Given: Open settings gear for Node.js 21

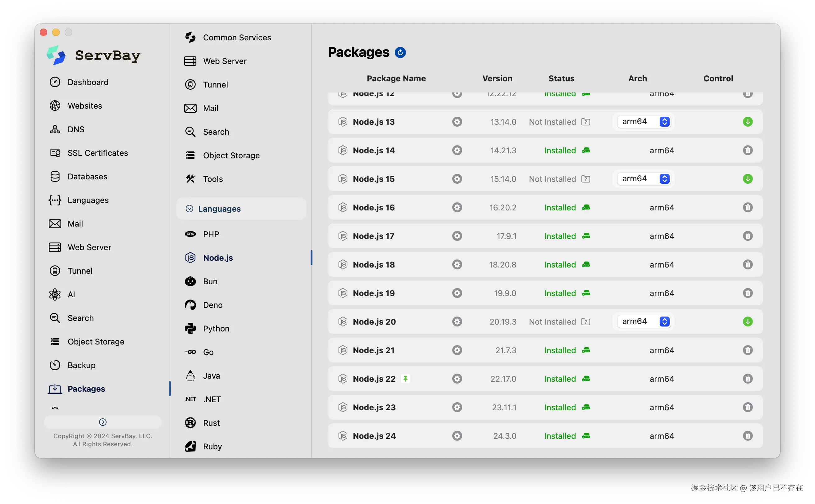Looking at the screenshot, I should (x=457, y=350).
